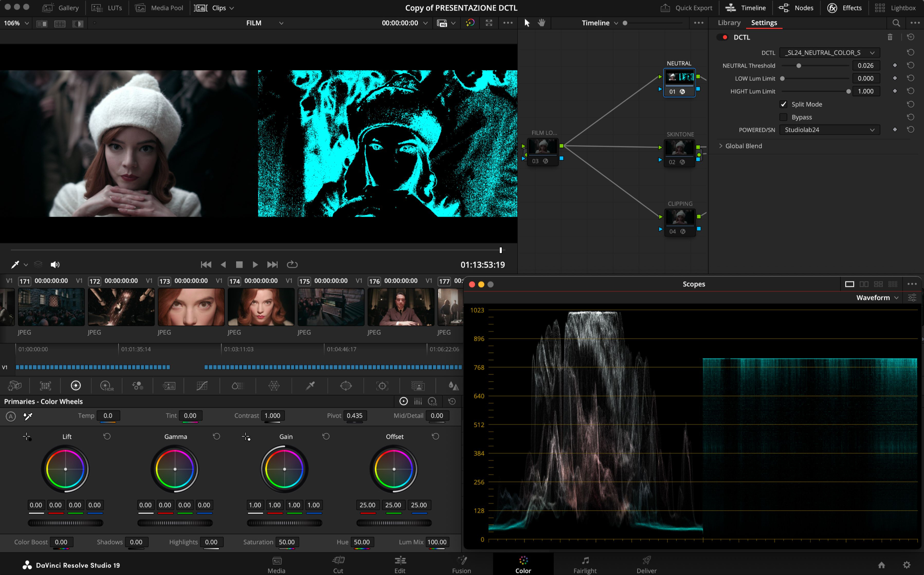The height and width of the screenshot is (575, 924).
Task: Open the Power Window palette icon
Action: [346, 386]
